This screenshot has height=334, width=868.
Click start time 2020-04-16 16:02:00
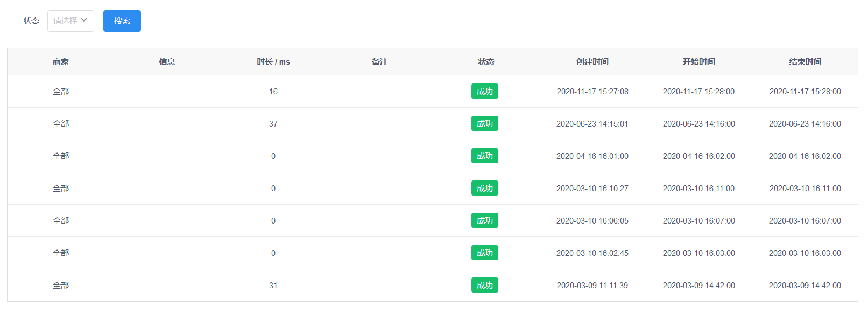coord(698,156)
